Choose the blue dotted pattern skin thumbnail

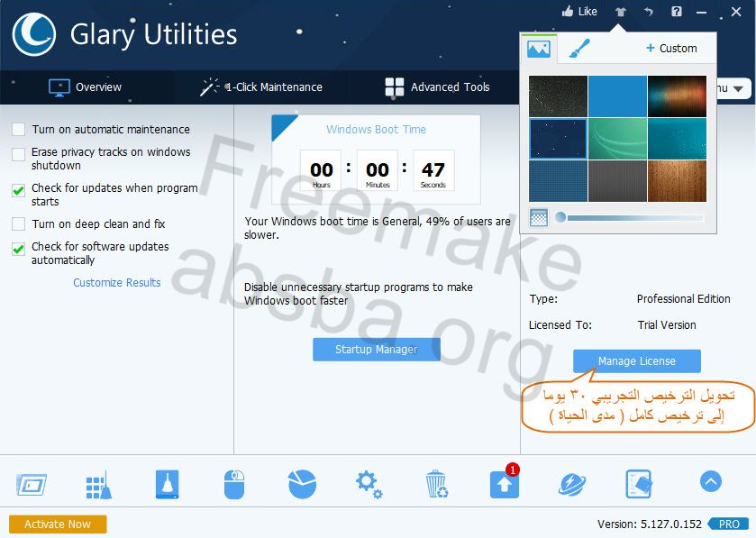coord(558,181)
